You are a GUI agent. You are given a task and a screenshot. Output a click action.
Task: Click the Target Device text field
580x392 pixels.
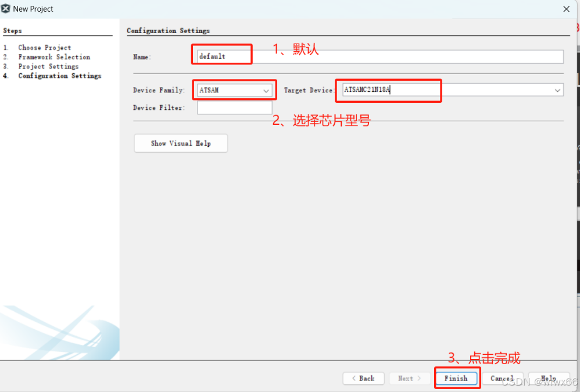pyautogui.click(x=388, y=90)
